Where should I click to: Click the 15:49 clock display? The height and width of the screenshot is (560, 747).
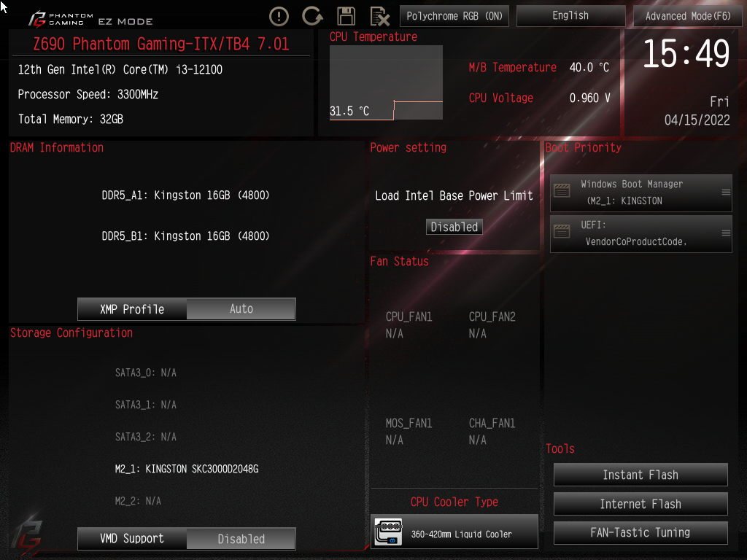click(686, 53)
